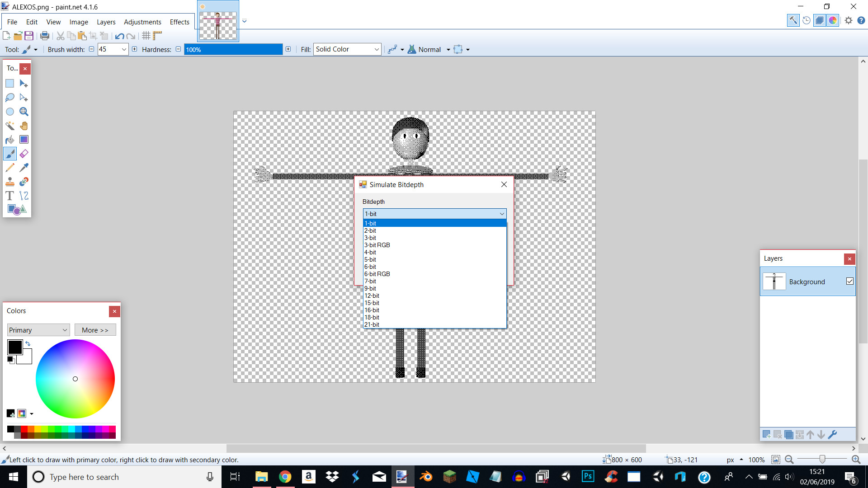Image resolution: width=868 pixels, height=488 pixels.
Task: Select the Rectangle Select tool
Action: 10,84
